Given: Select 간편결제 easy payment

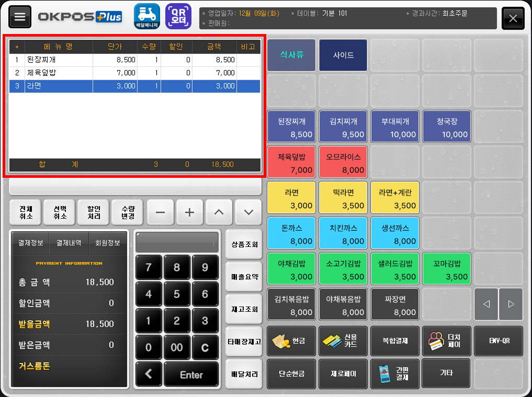Looking at the screenshot, I should pos(394,373).
